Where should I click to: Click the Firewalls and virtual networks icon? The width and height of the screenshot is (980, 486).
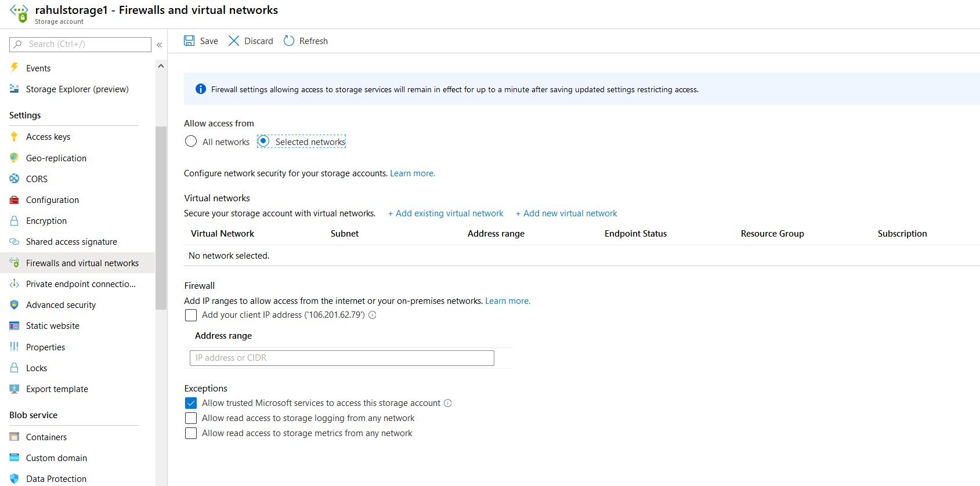(x=15, y=263)
